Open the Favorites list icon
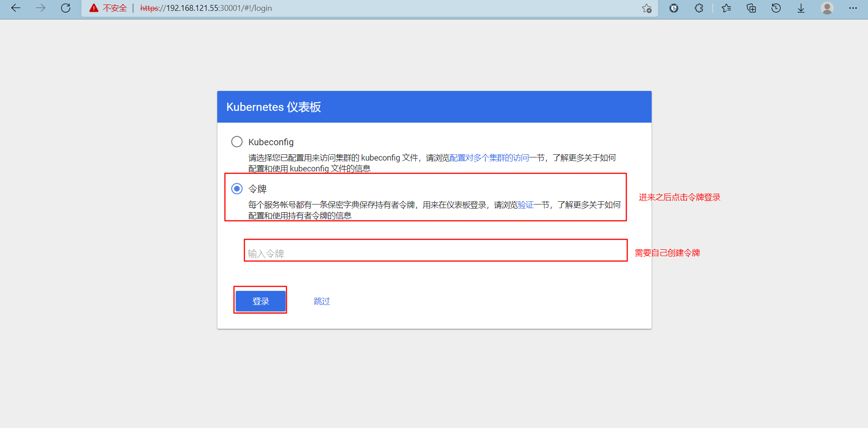The image size is (868, 428). [726, 8]
